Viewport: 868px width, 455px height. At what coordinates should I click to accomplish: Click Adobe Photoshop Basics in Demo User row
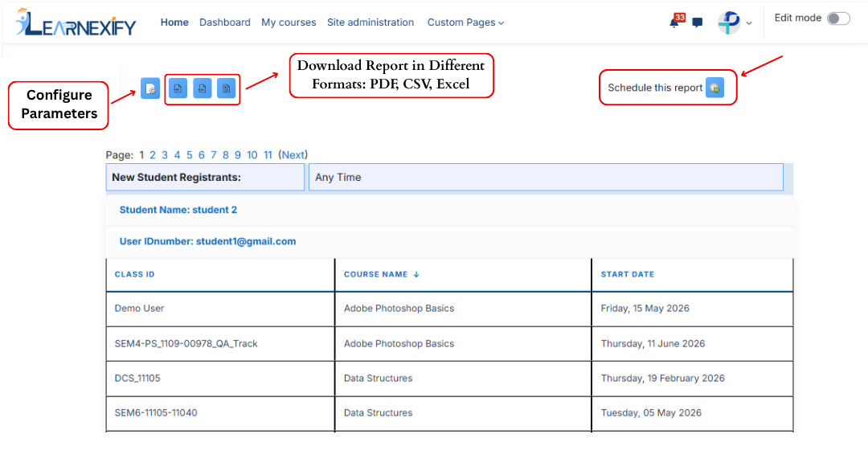pos(399,309)
